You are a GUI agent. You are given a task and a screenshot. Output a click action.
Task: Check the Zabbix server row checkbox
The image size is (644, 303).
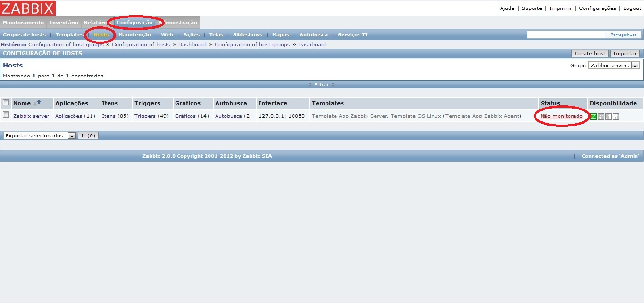pos(6,115)
